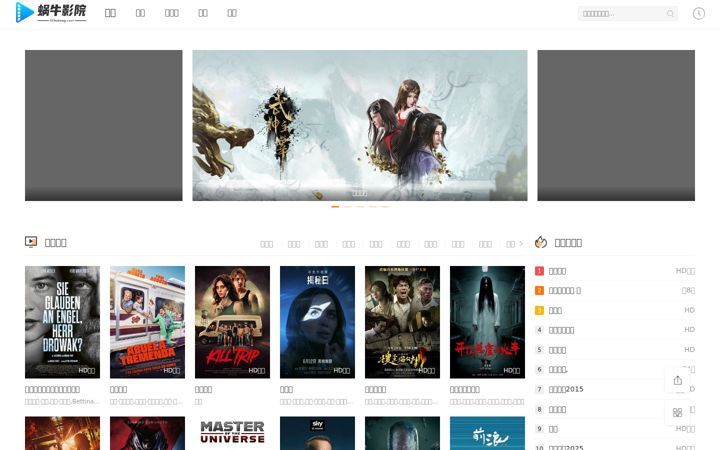The height and width of the screenshot is (450, 720).
Task: Click the HD badge on the Kill Trip poster
Action: coord(257,370)
